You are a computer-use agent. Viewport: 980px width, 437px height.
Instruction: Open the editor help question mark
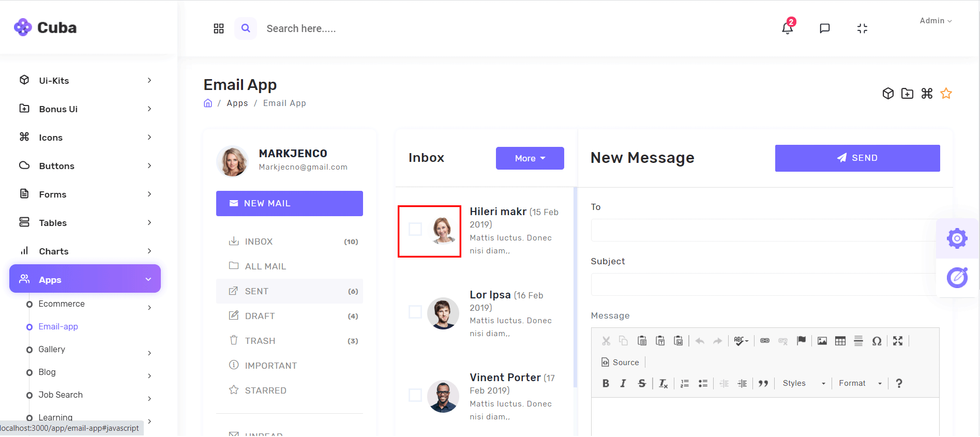[899, 383]
